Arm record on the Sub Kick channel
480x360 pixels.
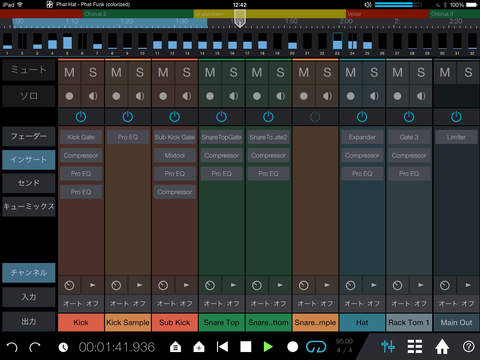point(163,96)
